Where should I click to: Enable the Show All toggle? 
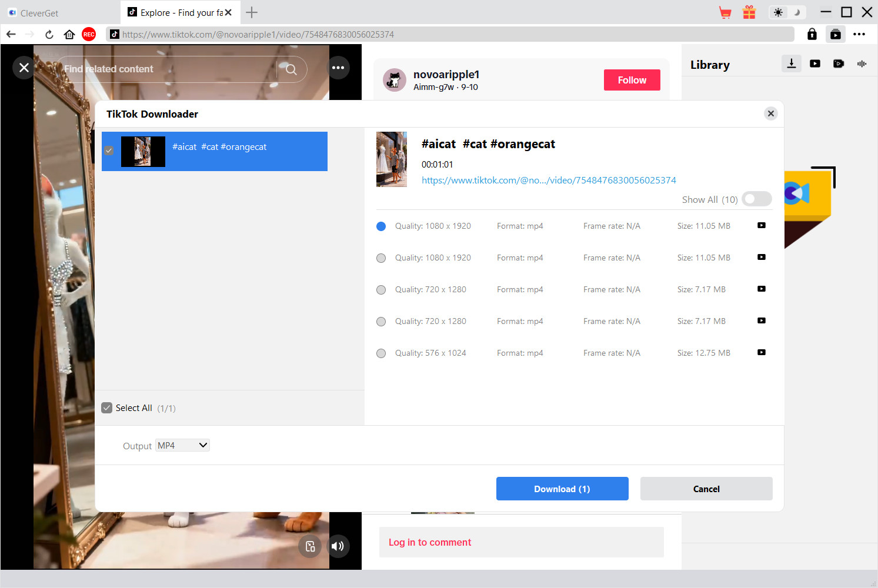[x=757, y=199]
